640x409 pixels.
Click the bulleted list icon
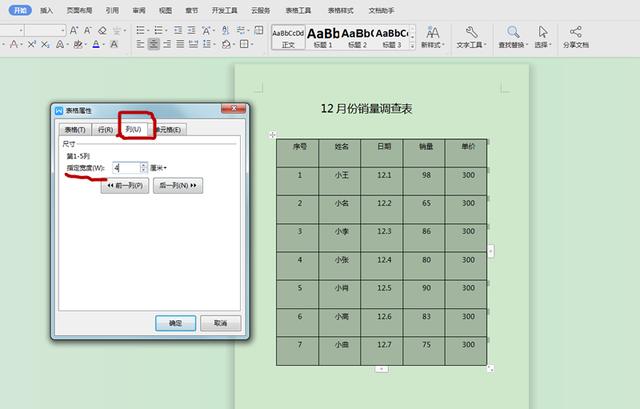pyautogui.click(x=140, y=30)
